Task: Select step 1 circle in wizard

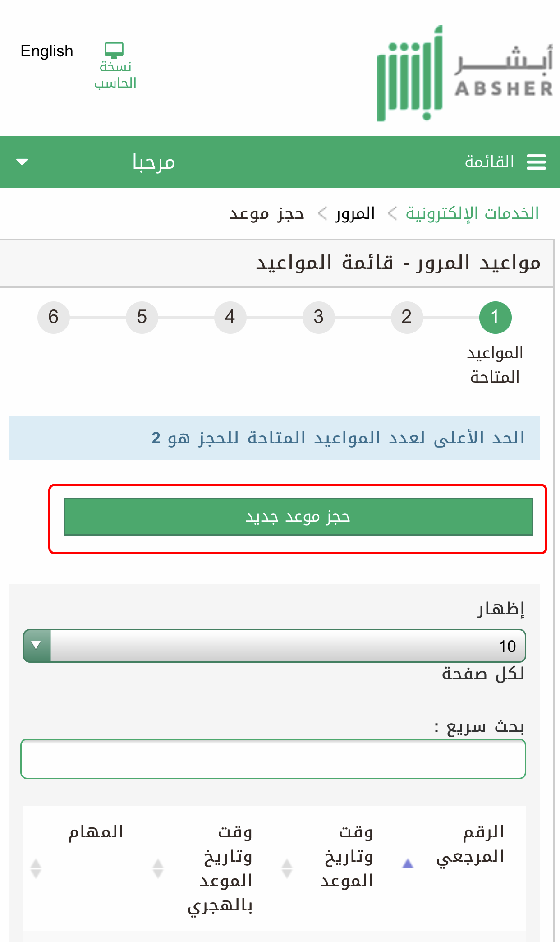Action: 495,317
